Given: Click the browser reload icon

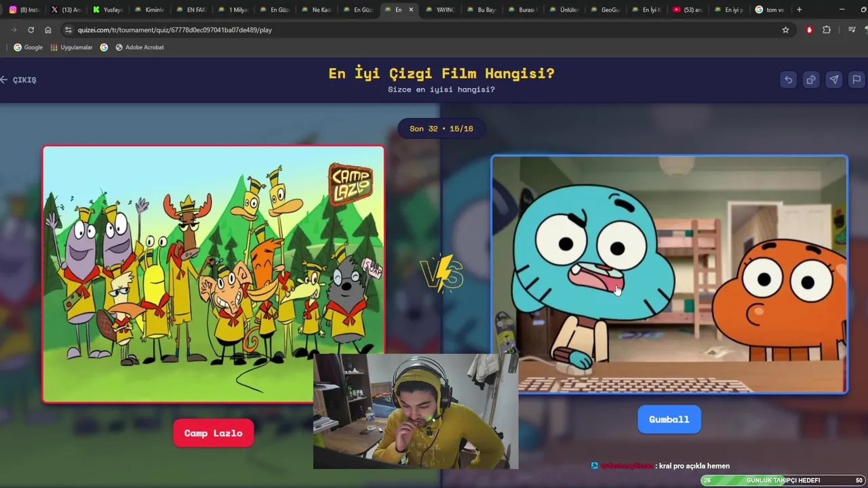Looking at the screenshot, I should tap(31, 30).
